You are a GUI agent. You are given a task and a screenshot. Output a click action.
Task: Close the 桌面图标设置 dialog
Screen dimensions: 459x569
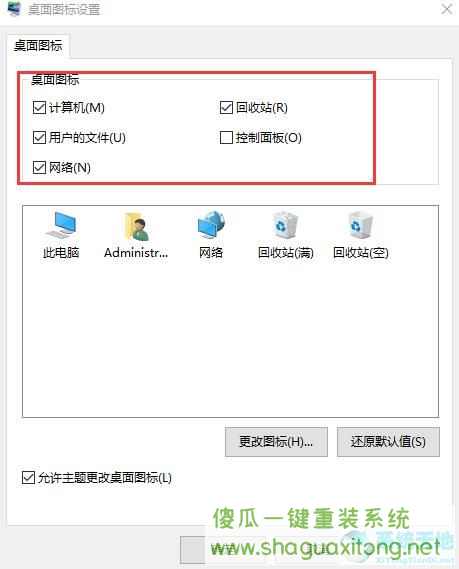coord(447,9)
